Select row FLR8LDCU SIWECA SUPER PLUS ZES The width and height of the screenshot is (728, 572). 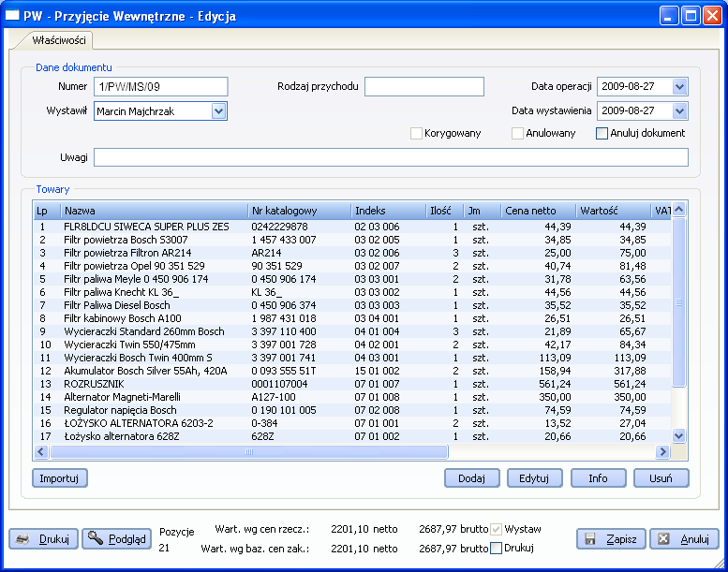click(x=352, y=227)
